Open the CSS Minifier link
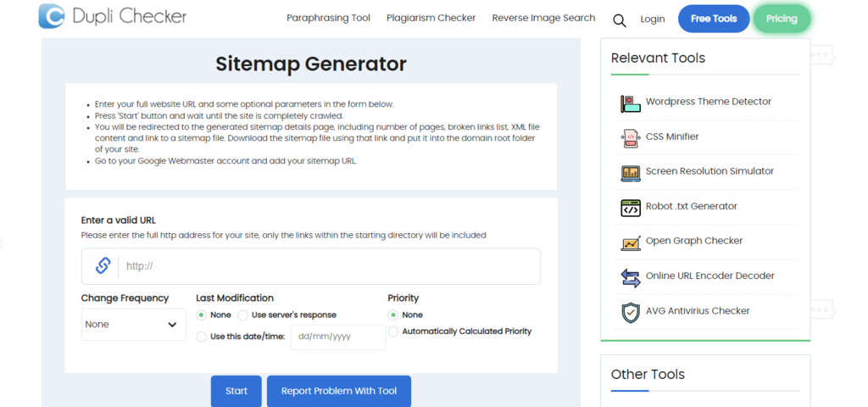868x407 pixels. (x=672, y=137)
